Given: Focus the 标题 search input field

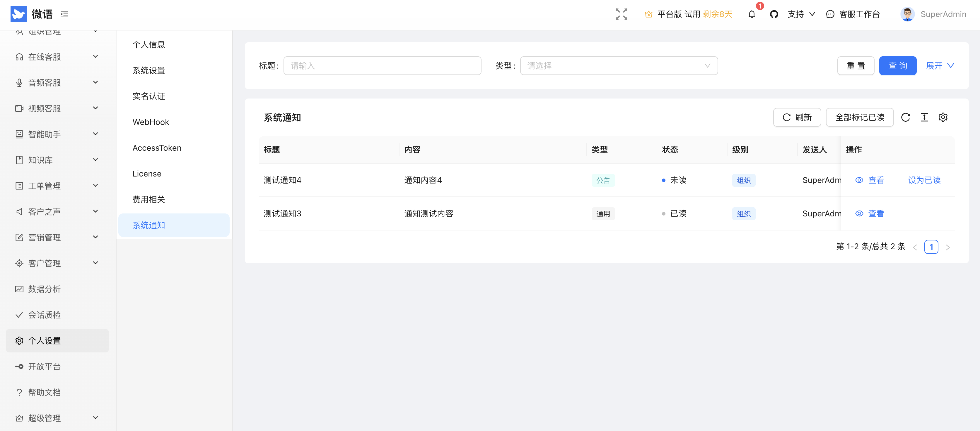Looking at the screenshot, I should (382, 66).
